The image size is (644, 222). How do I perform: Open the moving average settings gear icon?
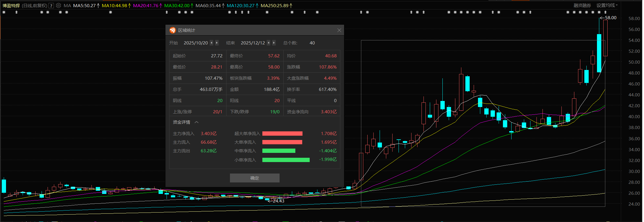pyautogui.click(x=58, y=5)
